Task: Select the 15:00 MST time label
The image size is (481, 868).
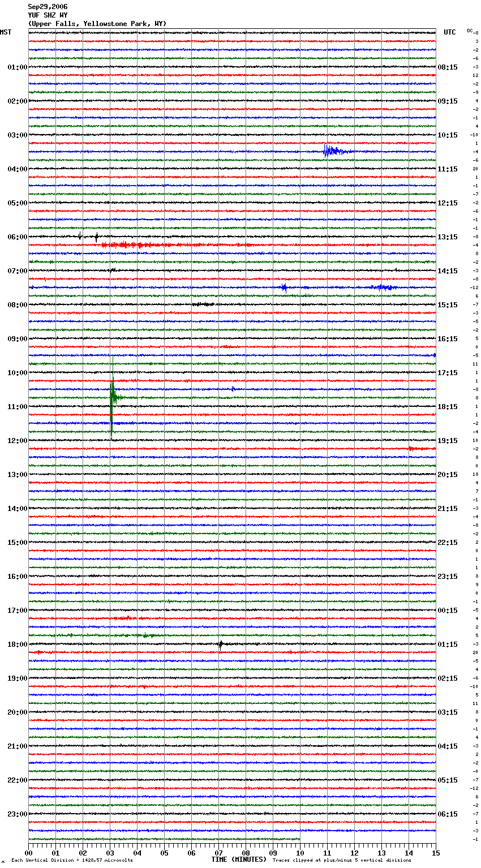Action: 18,543
